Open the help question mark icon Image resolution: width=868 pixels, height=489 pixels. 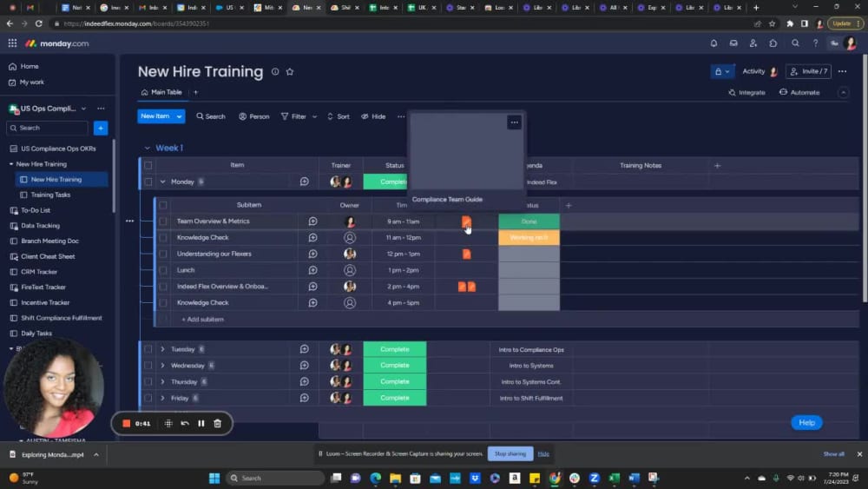coord(815,43)
